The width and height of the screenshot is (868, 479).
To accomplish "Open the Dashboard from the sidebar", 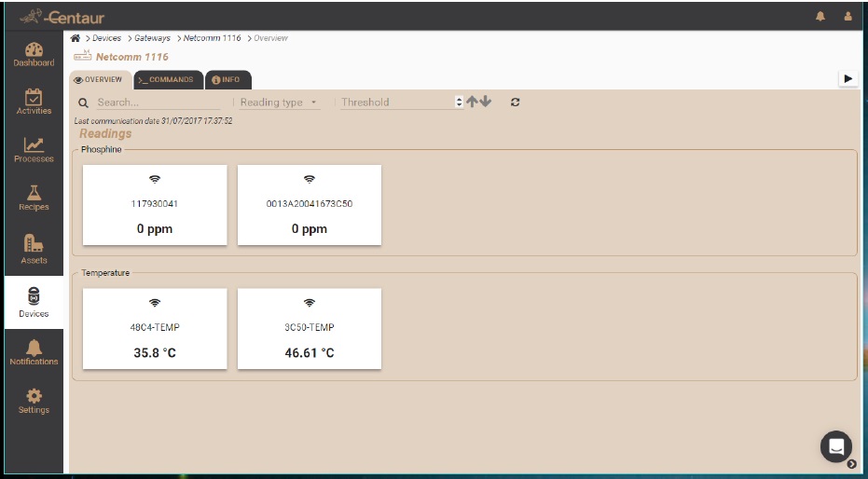I will (x=34, y=54).
